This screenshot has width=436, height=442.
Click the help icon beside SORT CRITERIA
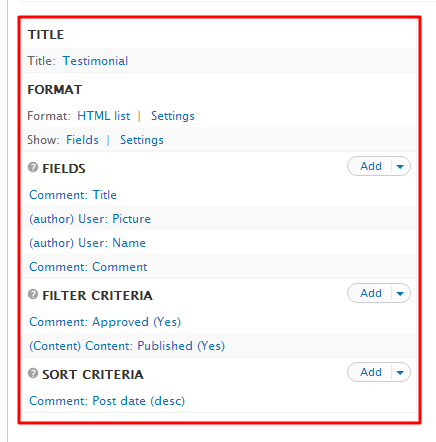coord(33,373)
